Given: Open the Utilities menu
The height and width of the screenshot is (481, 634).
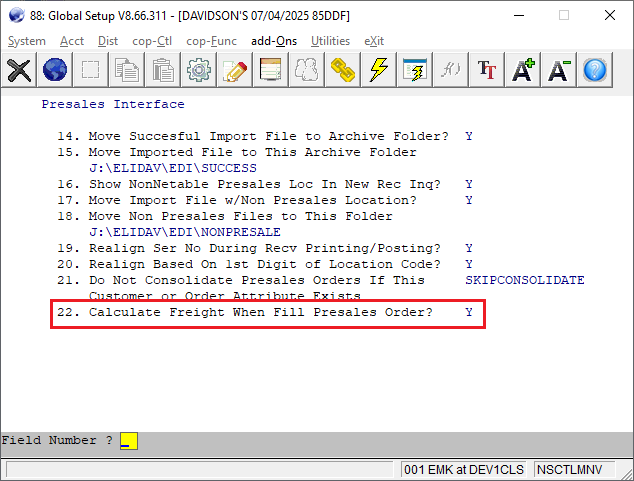Looking at the screenshot, I should (x=330, y=41).
